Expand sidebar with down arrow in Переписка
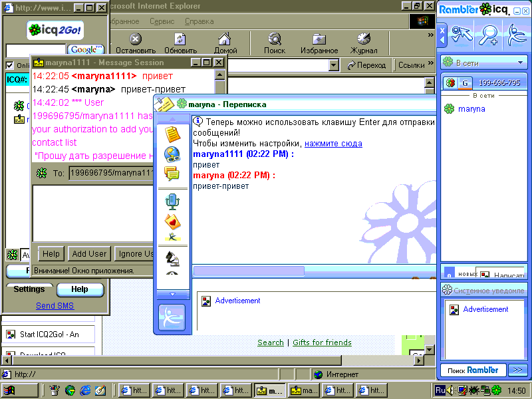The image size is (532, 399). (172, 294)
